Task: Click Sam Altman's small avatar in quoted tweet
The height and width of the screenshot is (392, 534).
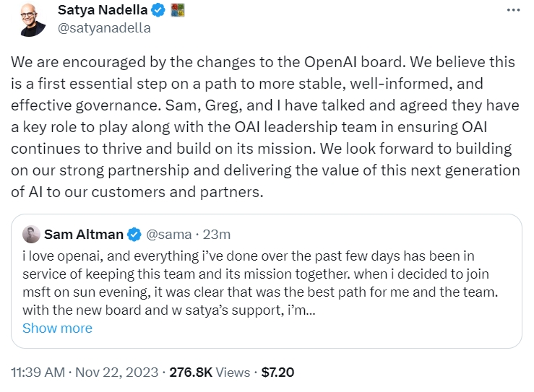Action: [31, 234]
